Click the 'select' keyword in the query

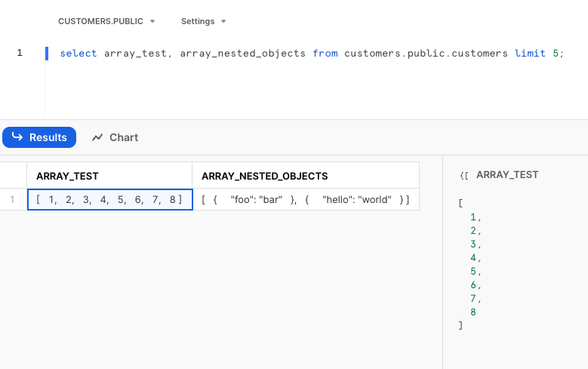click(x=79, y=54)
